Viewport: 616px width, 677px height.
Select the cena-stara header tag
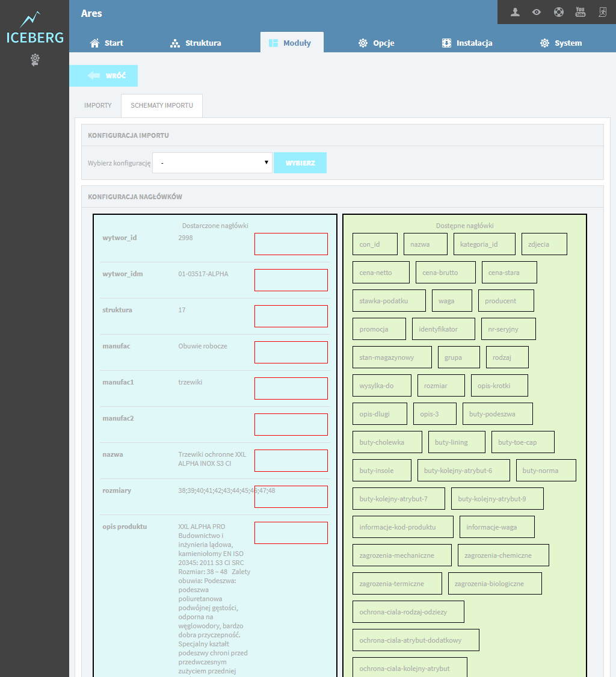pos(510,273)
